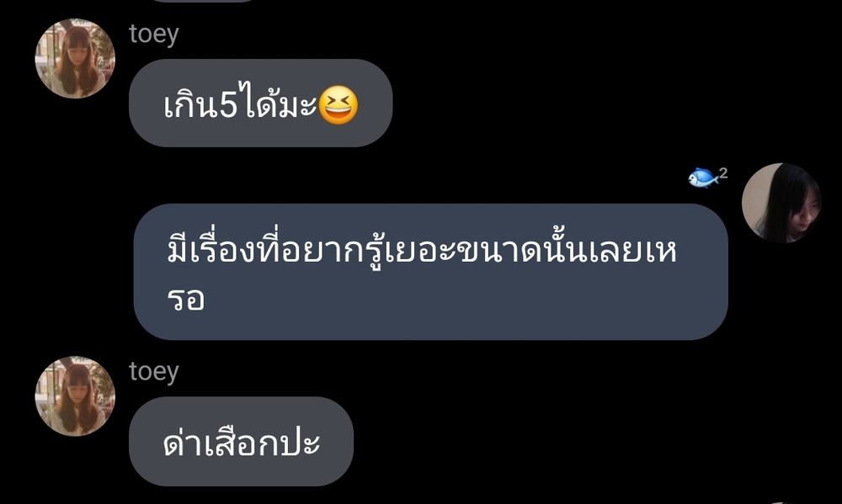
Task: Click the word "รอ" on the long message's second line
Action: coord(186,299)
